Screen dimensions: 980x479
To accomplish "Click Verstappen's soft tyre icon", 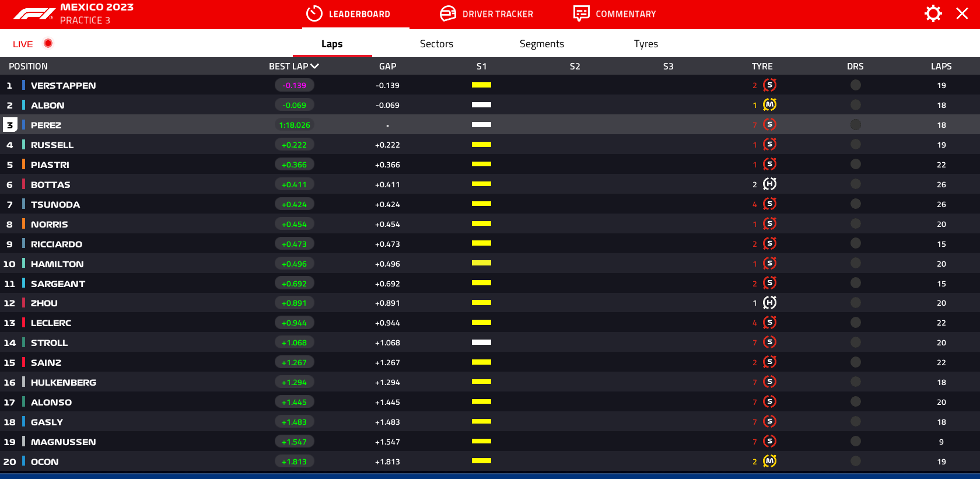I will [x=770, y=85].
